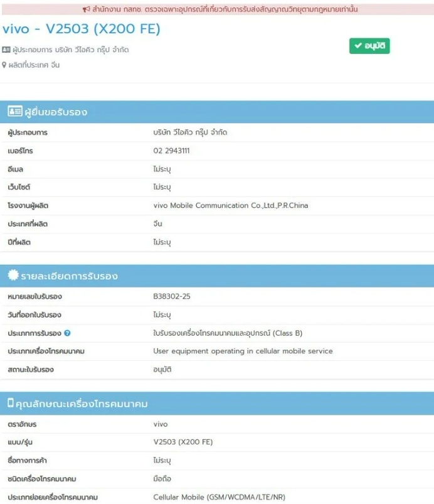
Task: Click the เบอร์โทร row label
Action: (x=20, y=151)
